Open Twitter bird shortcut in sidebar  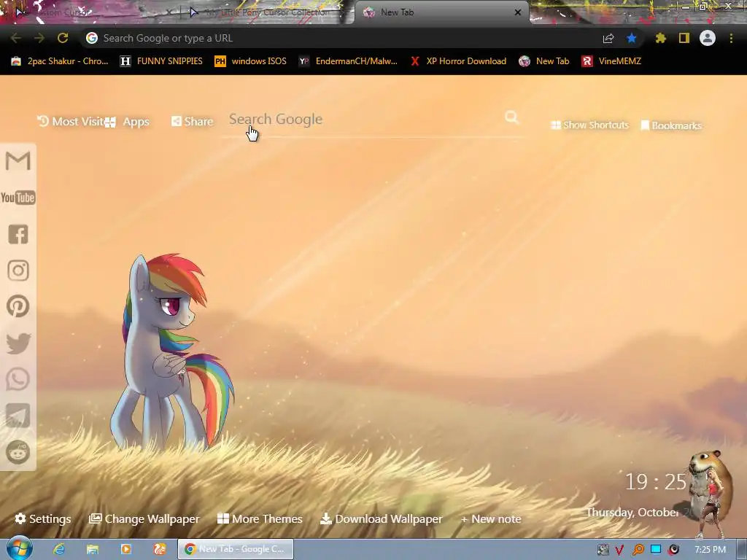click(x=18, y=343)
